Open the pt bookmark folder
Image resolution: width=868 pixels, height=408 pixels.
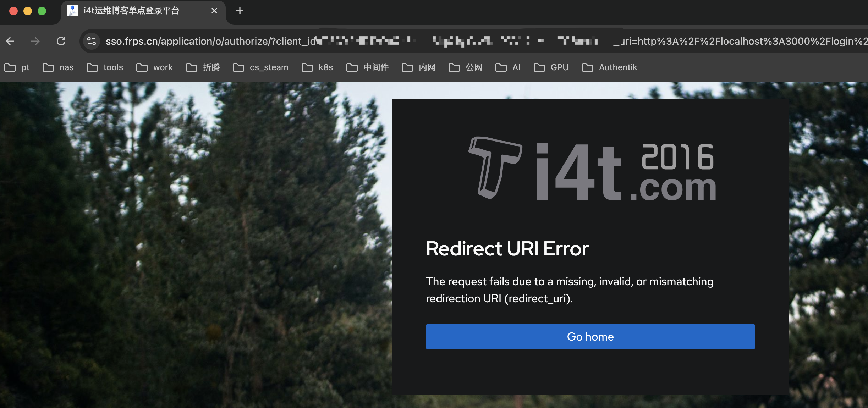[17, 67]
